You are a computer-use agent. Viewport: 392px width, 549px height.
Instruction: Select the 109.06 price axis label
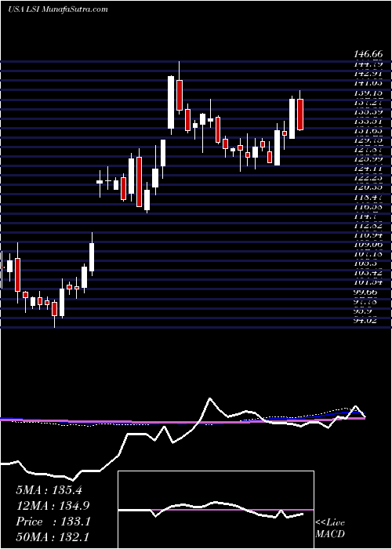pos(368,244)
